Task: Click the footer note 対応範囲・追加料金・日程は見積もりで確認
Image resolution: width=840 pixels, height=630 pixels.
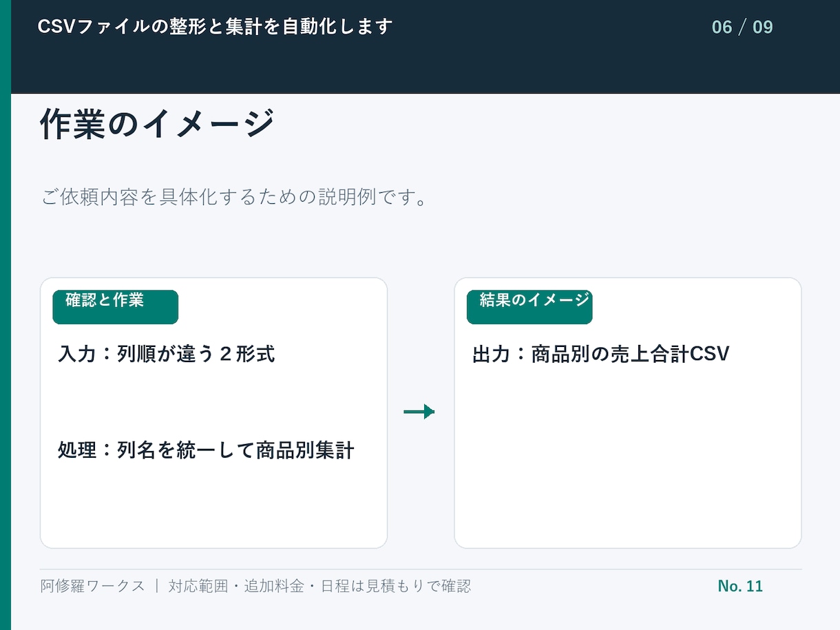Action: (x=319, y=586)
